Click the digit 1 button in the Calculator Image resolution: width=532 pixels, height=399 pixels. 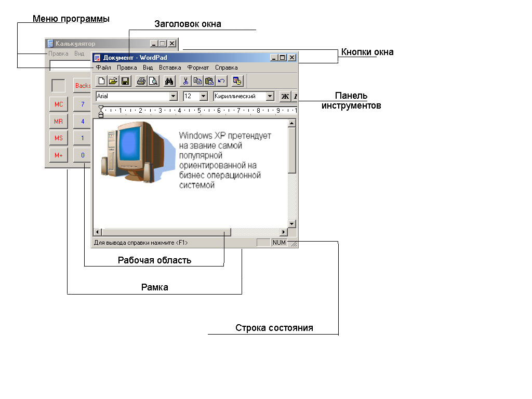(83, 138)
